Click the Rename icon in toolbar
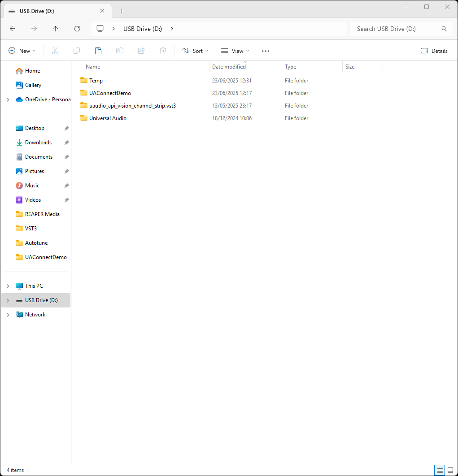This screenshot has height=476, width=458. (x=120, y=51)
